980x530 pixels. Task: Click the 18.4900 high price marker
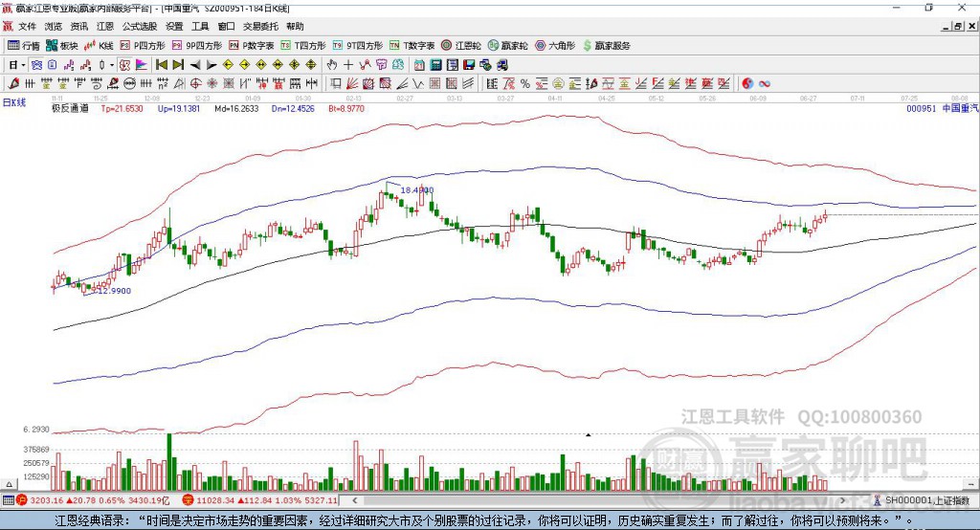click(417, 190)
